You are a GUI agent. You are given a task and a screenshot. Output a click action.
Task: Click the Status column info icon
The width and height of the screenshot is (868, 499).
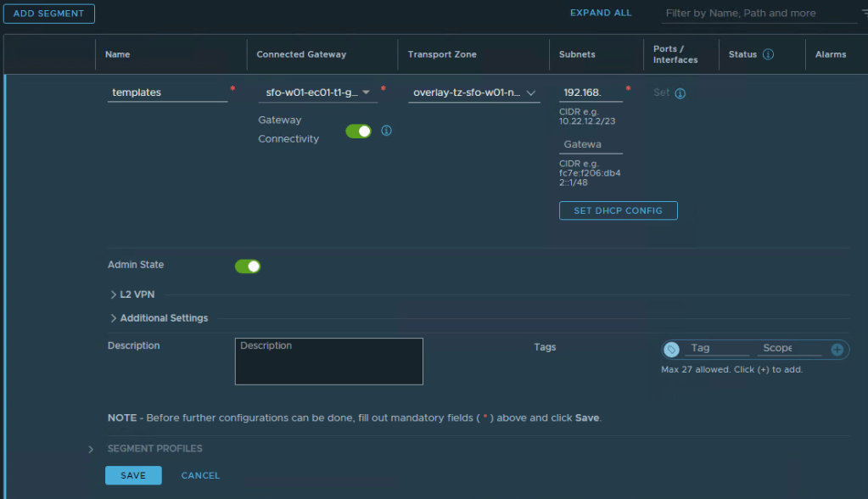[x=768, y=54]
